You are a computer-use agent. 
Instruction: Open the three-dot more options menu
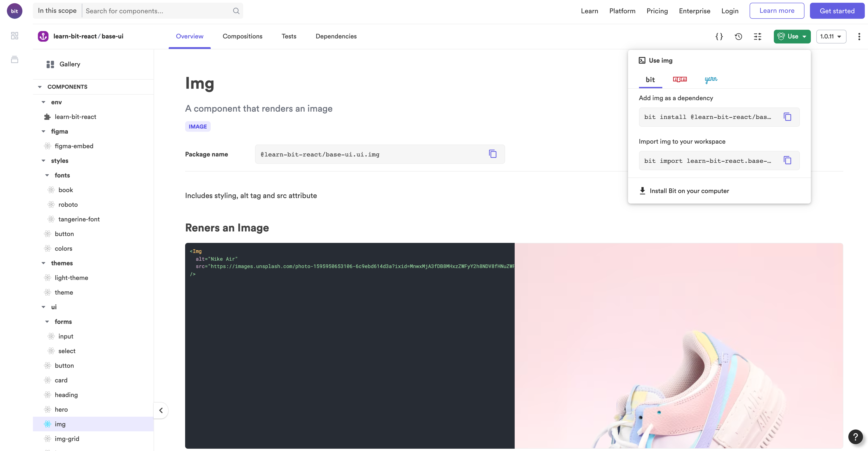tap(859, 36)
